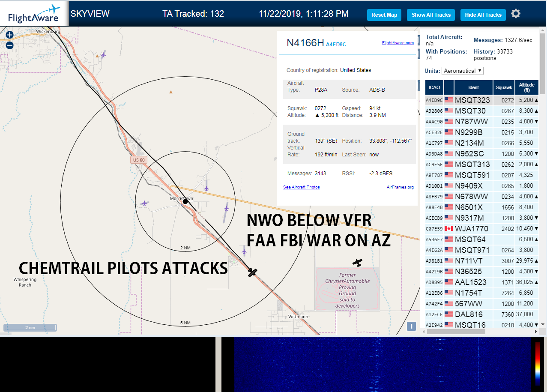This screenshot has height=392, width=547.
Task: Click the US flag in MSQT323 row
Action: pos(449,100)
